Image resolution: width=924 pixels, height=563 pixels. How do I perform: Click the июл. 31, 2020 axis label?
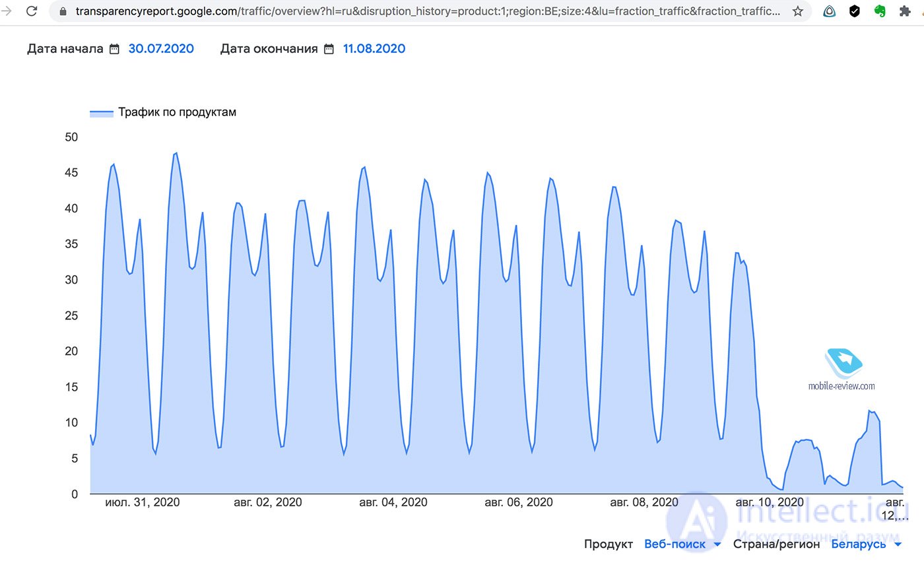[x=143, y=502]
